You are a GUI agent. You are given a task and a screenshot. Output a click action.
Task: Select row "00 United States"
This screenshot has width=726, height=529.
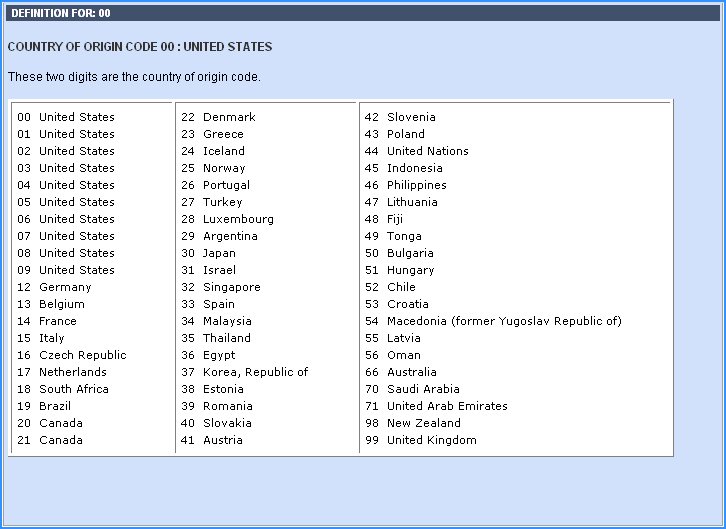pos(66,117)
